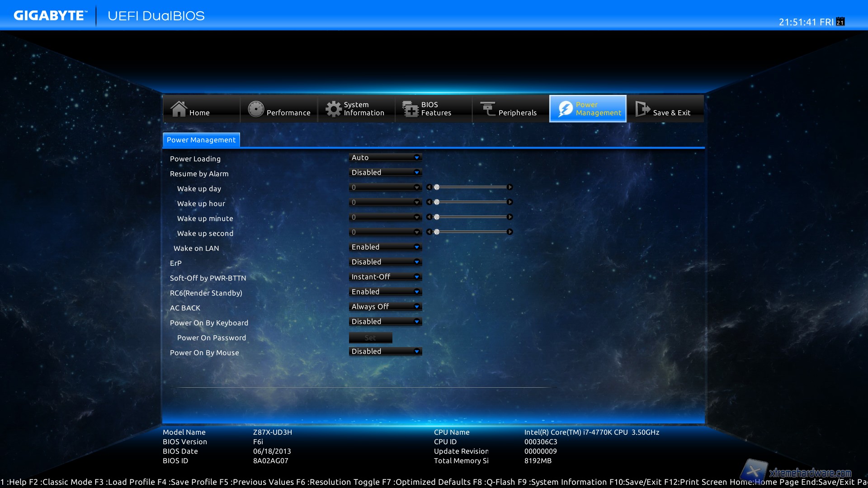Viewport: 868px width, 488px height.
Task: Click the BIOS Features chip icon
Action: coord(410,109)
